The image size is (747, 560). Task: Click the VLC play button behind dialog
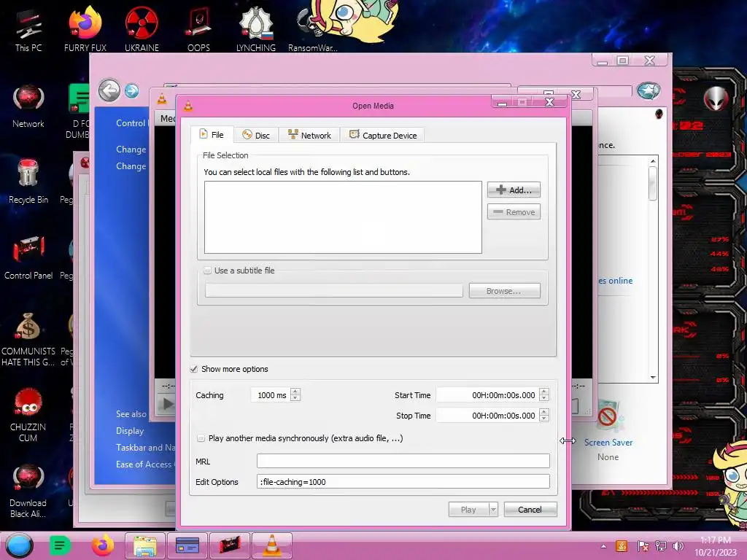click(x=166, y=404)
